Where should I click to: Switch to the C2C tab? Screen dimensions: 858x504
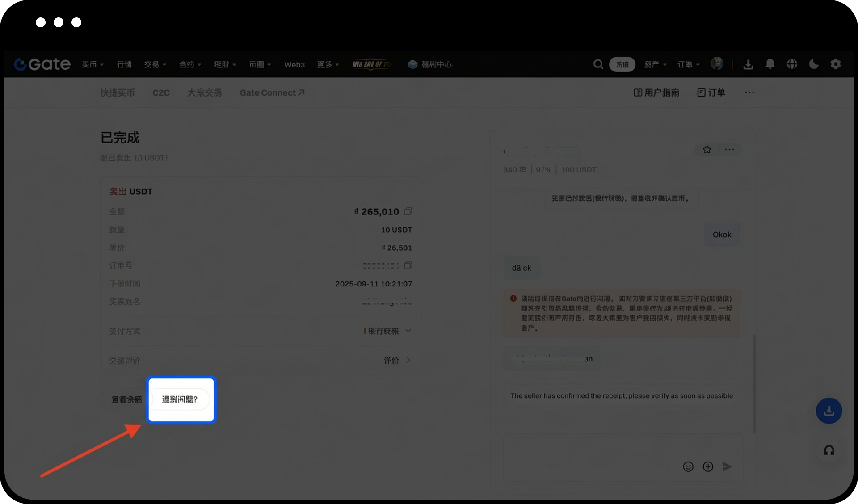[x=161, y=93]
